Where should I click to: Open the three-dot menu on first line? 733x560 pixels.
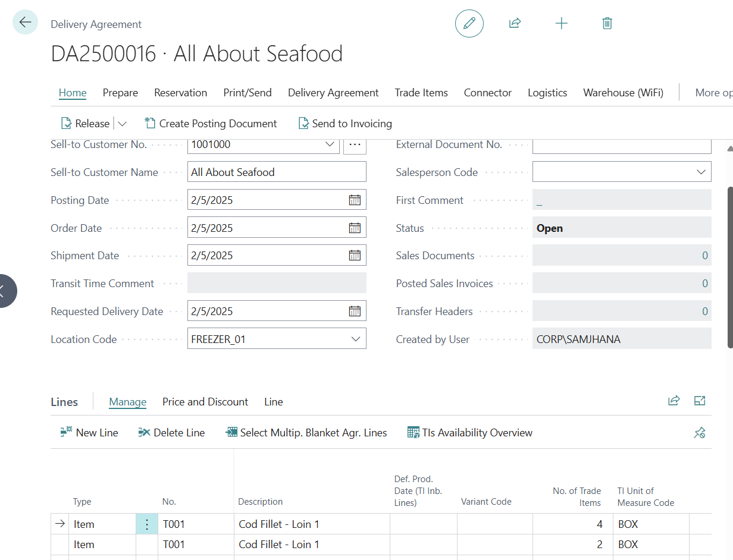(147, 524)
